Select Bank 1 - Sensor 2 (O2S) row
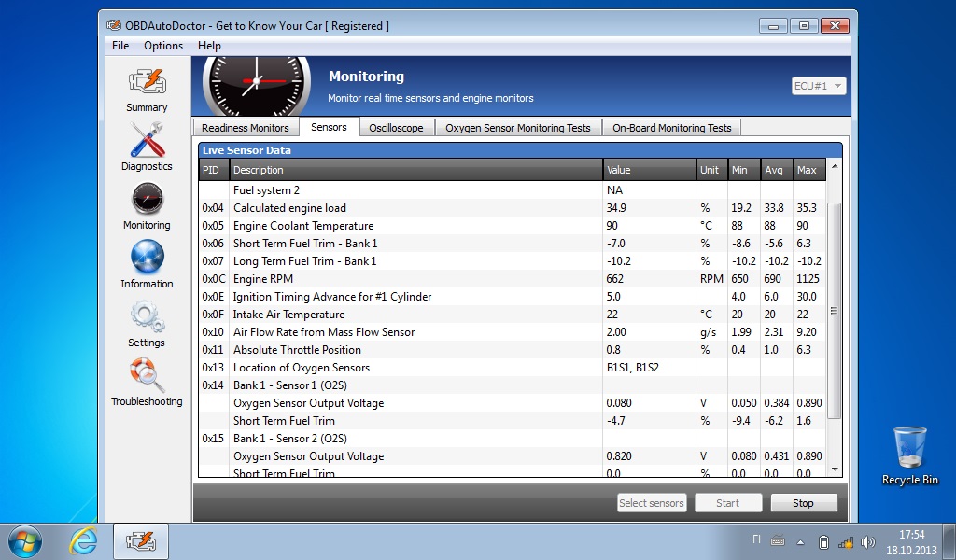Screen dimensions: 956x560 513,438
